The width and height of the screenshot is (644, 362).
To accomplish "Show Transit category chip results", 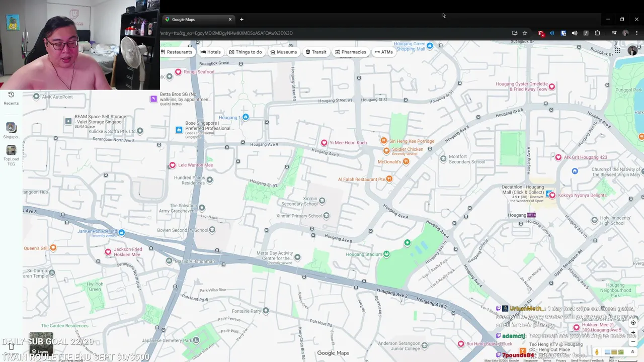I will [x=316, y=52].
